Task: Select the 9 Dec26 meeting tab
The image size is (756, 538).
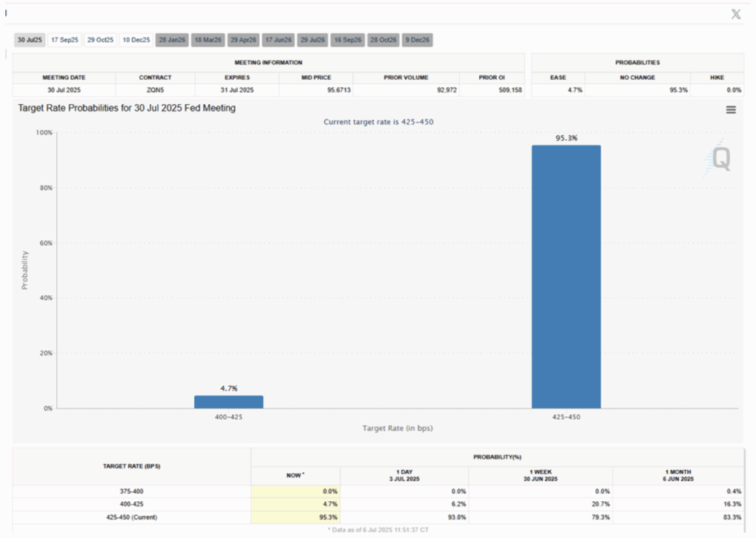Action: click(x=417, y=40)
